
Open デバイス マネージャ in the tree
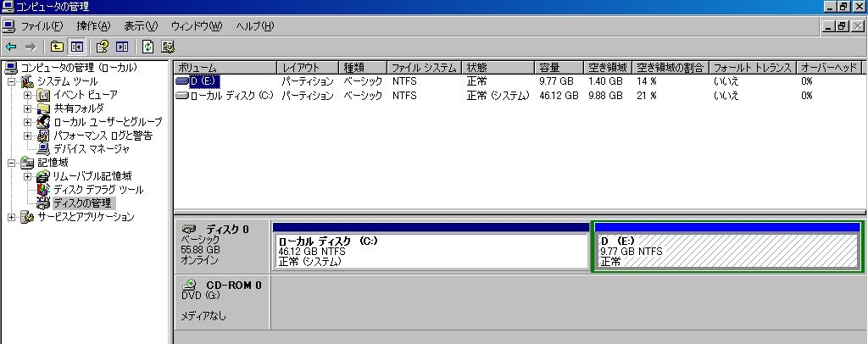(x=92, y=149)
